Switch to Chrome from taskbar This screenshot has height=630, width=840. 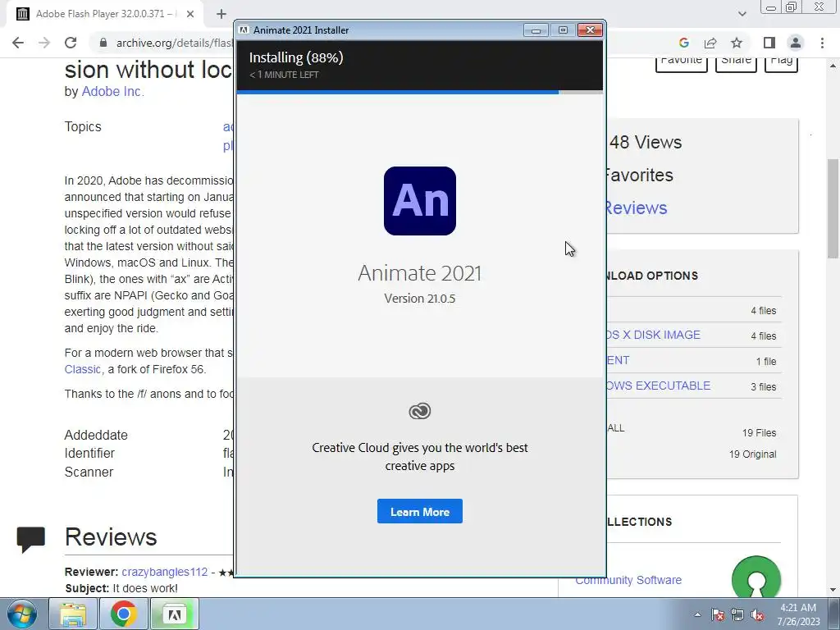point(123,614)
